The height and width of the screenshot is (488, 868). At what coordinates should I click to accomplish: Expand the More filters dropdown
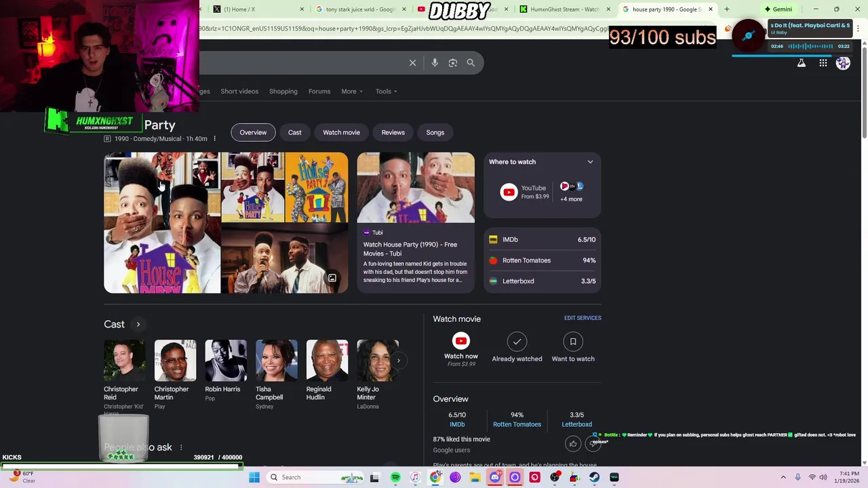(352, 91)
